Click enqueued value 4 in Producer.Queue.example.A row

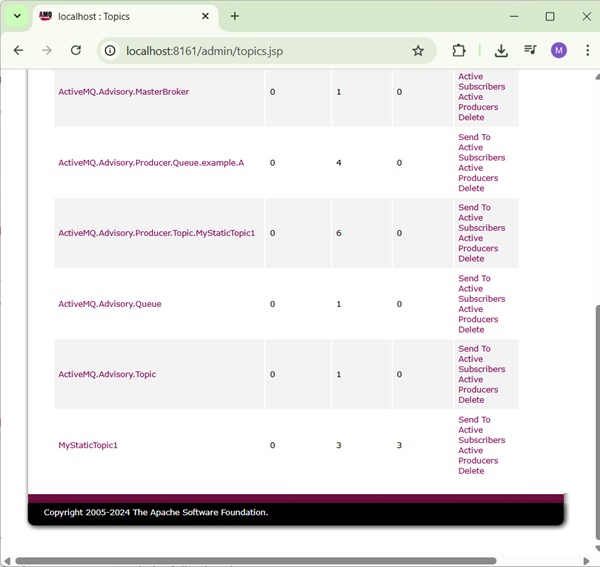click(x=339, y=163)
